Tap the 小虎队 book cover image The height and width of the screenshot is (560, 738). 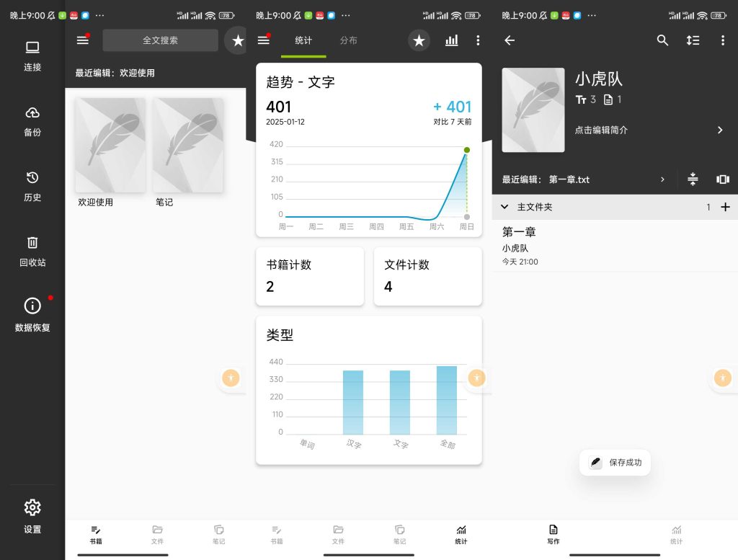point(533,110)
